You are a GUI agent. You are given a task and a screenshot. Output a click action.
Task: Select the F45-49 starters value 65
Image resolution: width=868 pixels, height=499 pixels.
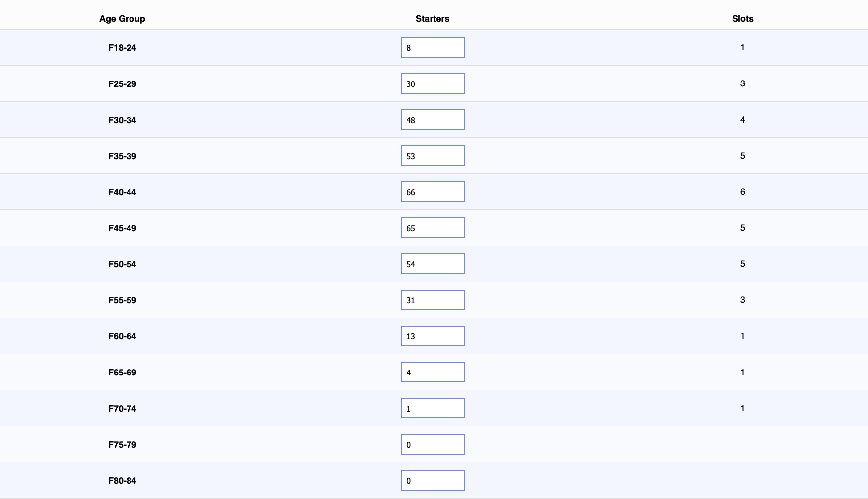(433, 228)
